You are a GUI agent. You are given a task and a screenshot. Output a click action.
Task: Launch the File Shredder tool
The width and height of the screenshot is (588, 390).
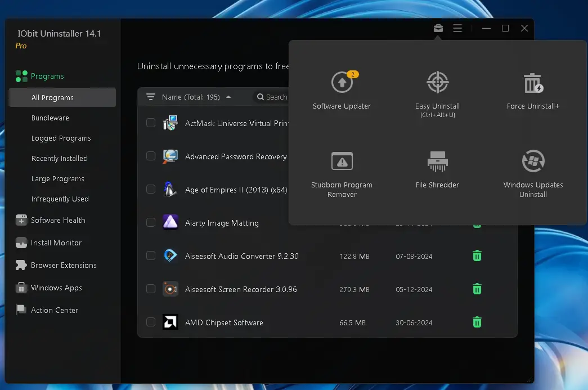pos(437,168)
